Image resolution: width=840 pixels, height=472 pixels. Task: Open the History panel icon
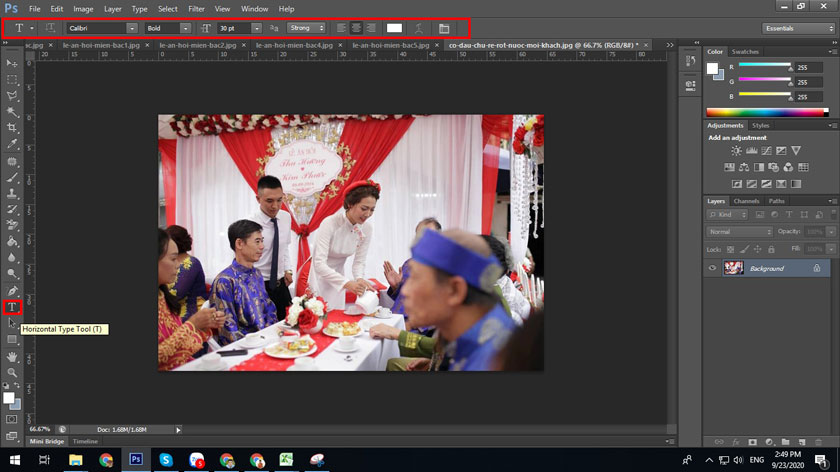click(x=691, y=61)
